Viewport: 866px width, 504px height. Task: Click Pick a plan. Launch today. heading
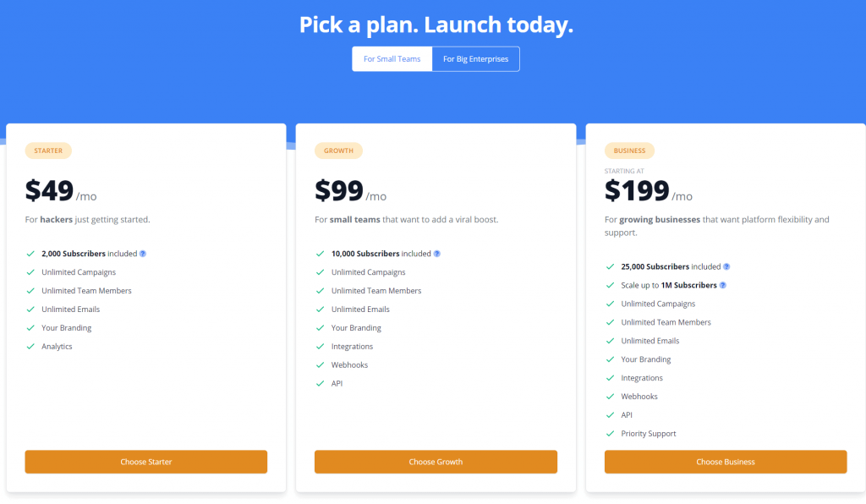(436, 25)
